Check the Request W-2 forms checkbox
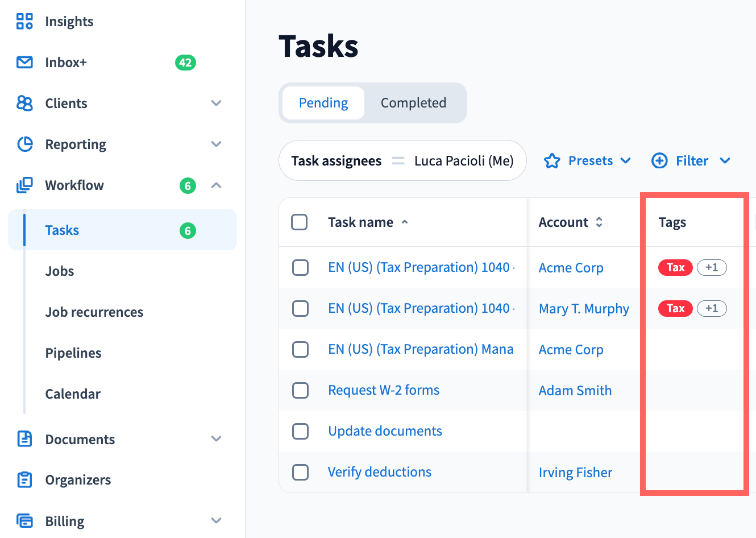 [x=300, y=390]
